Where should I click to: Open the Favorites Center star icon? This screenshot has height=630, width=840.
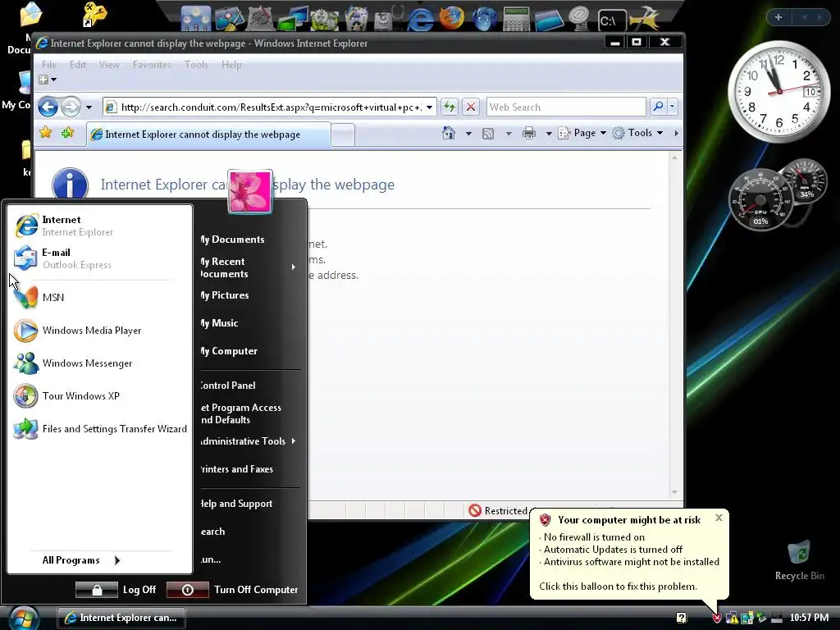tap(46, 132)
